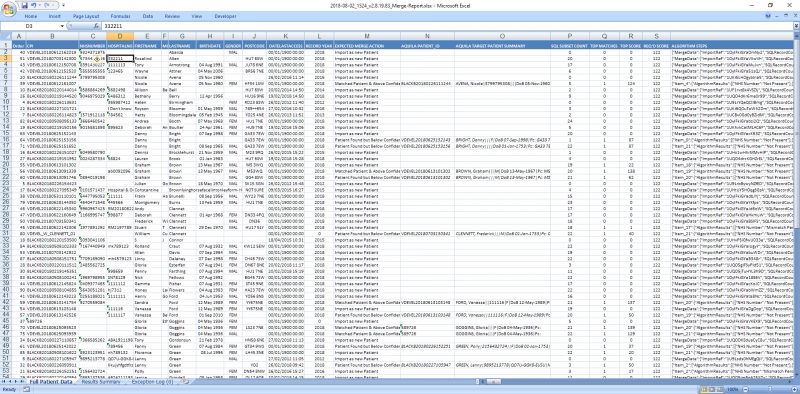Click the Insert Function fx icon
This screenshot has width=800, height=394.
[x=96, y=26]
